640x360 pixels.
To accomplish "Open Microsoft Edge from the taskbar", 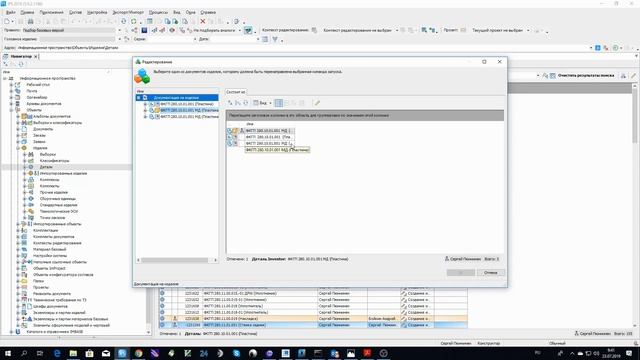I will click(x=57, y=353).
